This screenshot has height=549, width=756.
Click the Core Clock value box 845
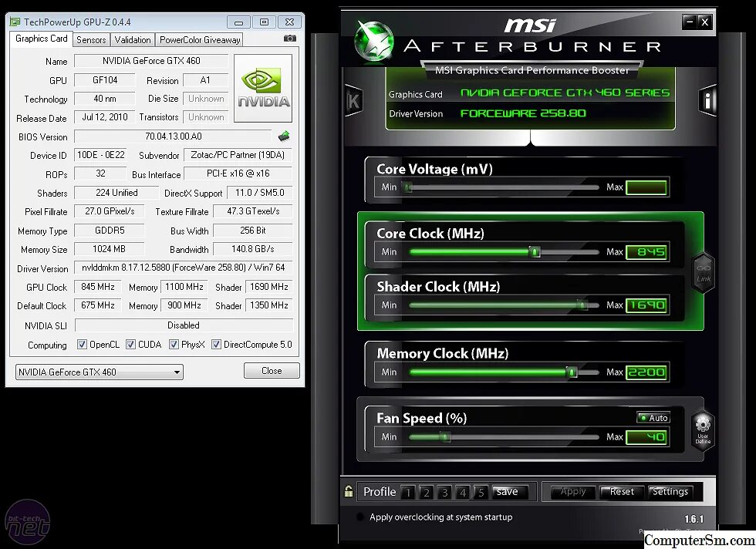pos(646,251)
